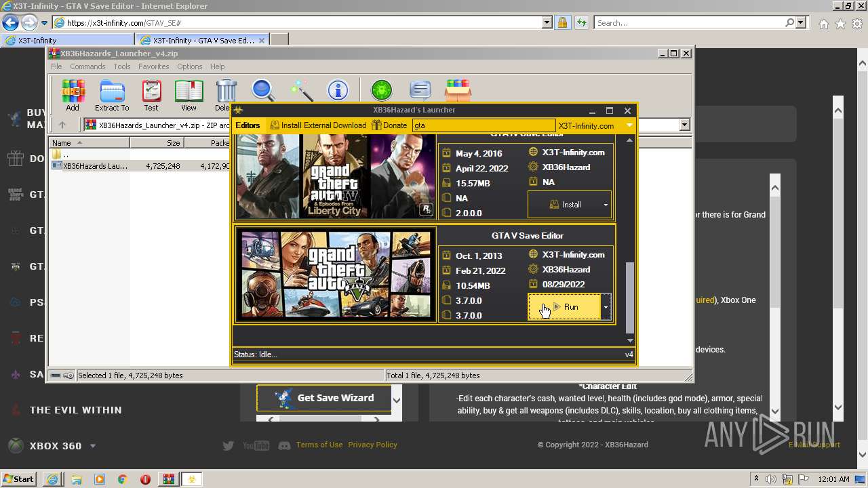Click the Find magnifier icon in WinRAR
This screenshot has width=868, height=488.
point(263,90)
